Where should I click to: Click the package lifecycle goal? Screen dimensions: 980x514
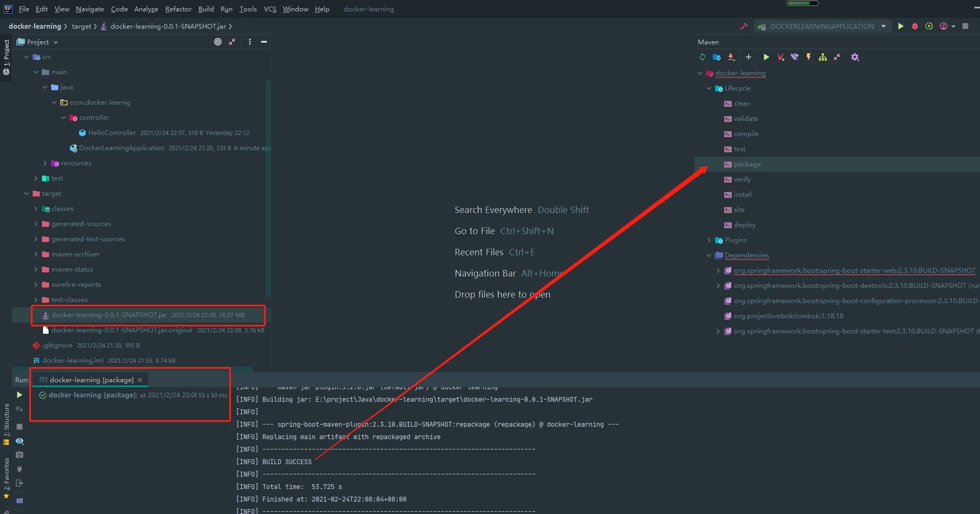(747, 164)
